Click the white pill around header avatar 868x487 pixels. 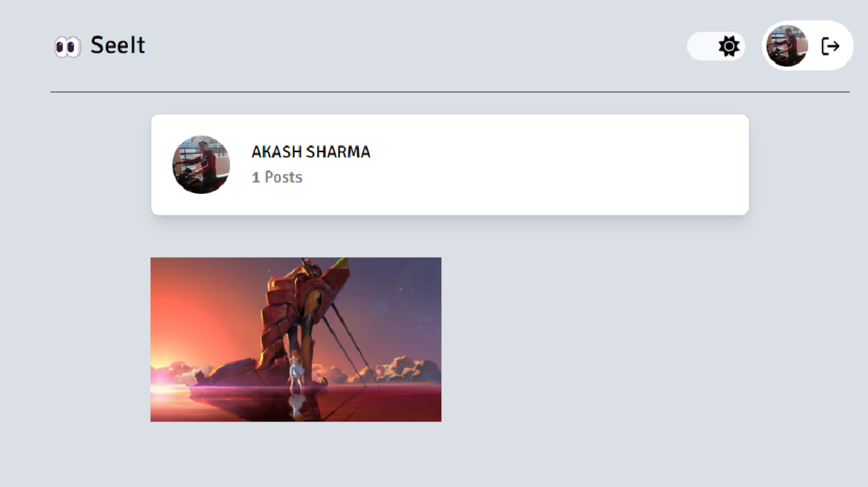point(808,46)
